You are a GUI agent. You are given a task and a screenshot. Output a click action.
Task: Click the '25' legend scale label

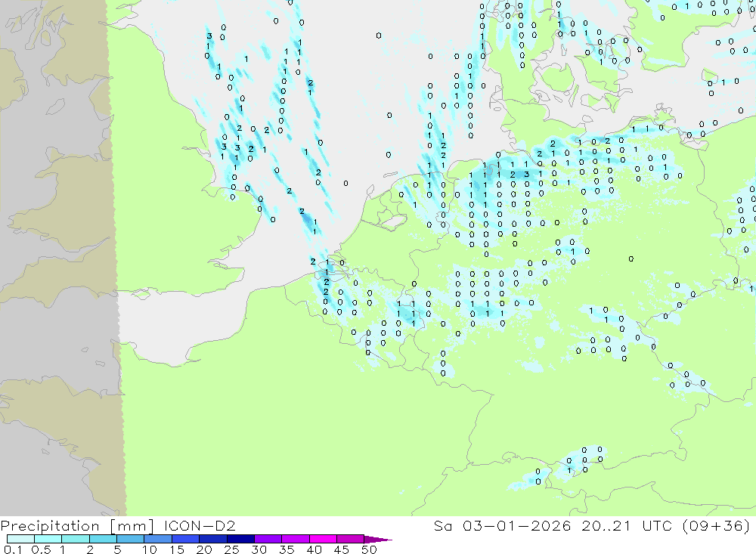click(x=232, y=549)
